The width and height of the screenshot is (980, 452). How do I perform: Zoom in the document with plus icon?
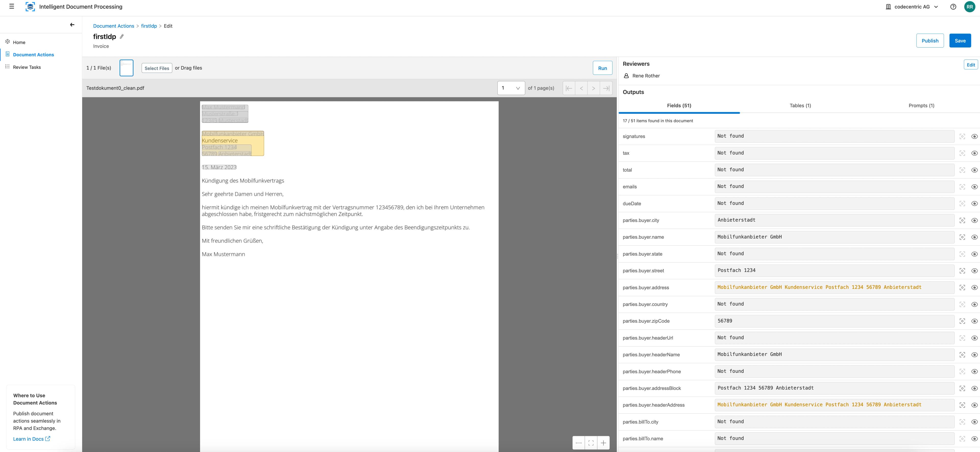tap(603, 443)
